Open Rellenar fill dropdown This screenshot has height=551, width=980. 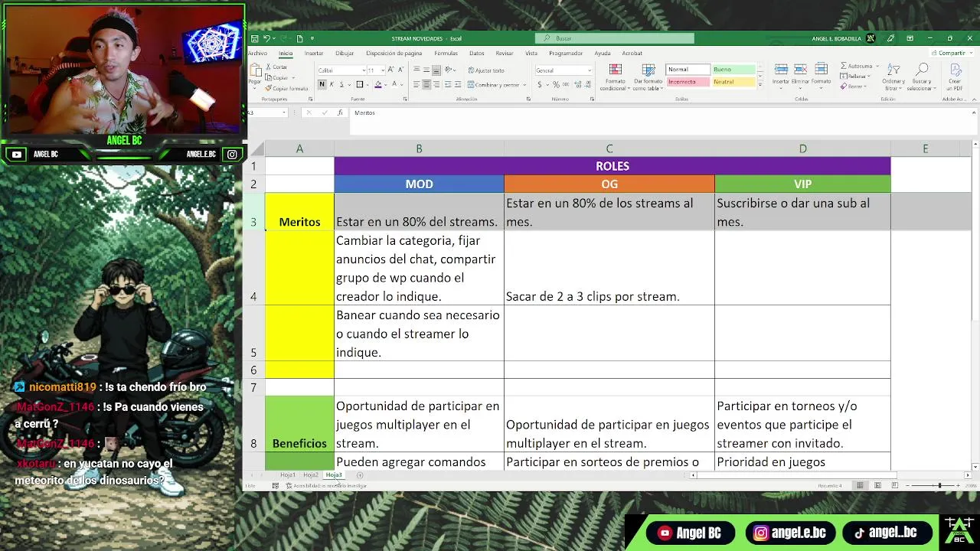[856, 76]
